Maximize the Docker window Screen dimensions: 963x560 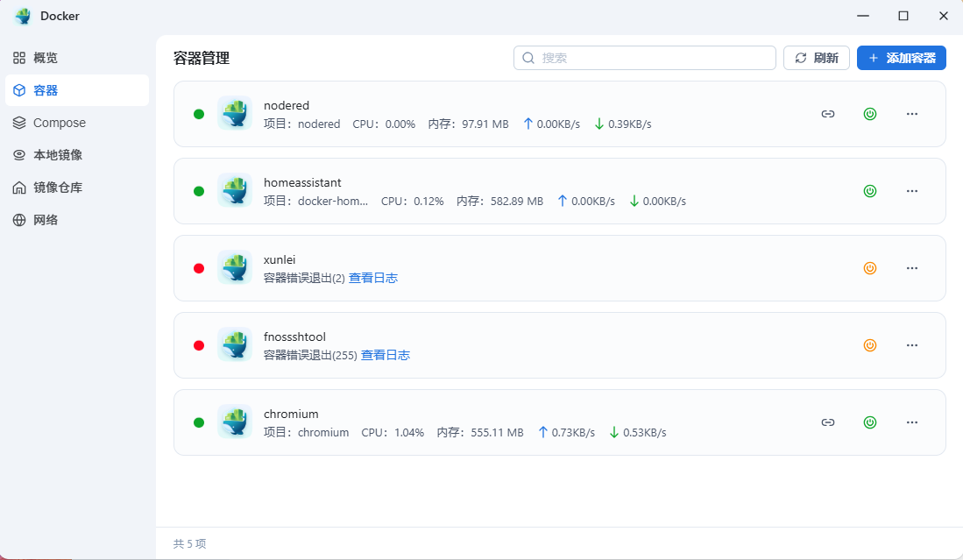[x=903, y=16]
